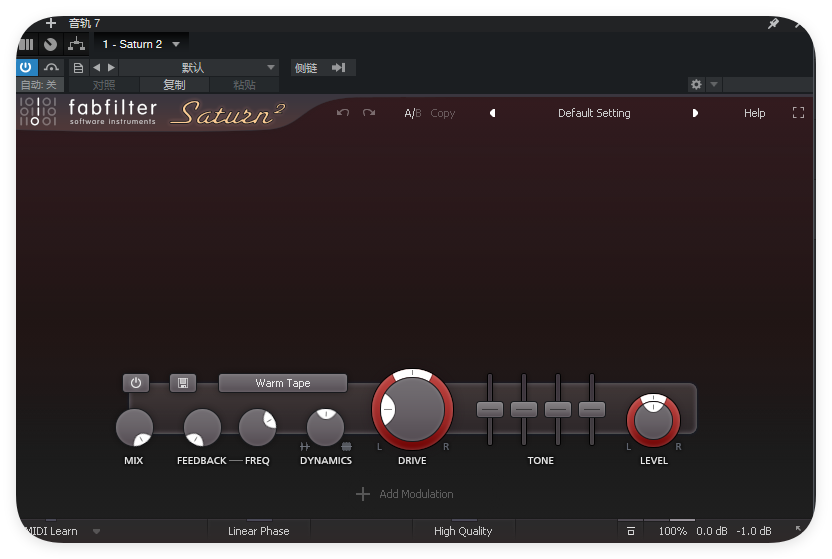Viewport: 832px width, 559px height.
Task: Click the band save floppy icon
Action: (183, 383)
